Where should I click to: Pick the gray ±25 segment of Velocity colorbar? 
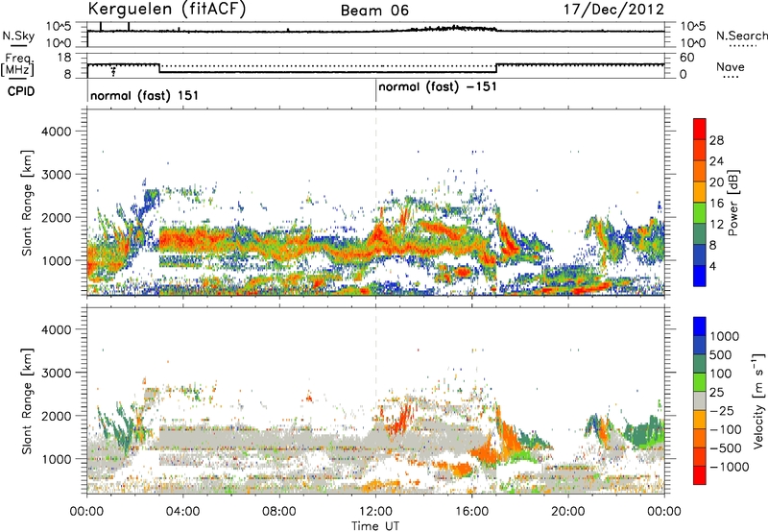click(700, 400)
